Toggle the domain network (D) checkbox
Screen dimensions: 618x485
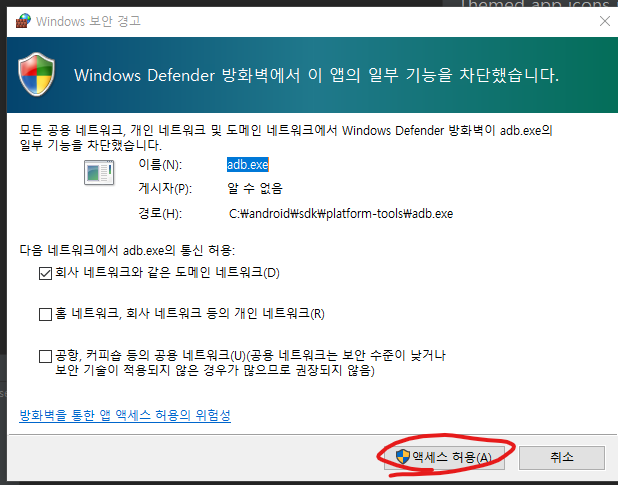[x=45, y=273]
